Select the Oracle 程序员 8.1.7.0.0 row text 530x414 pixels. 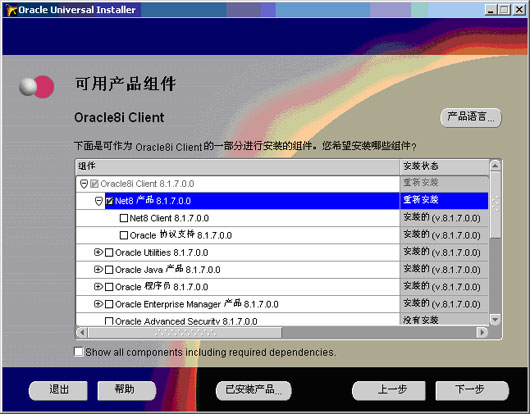162,287
